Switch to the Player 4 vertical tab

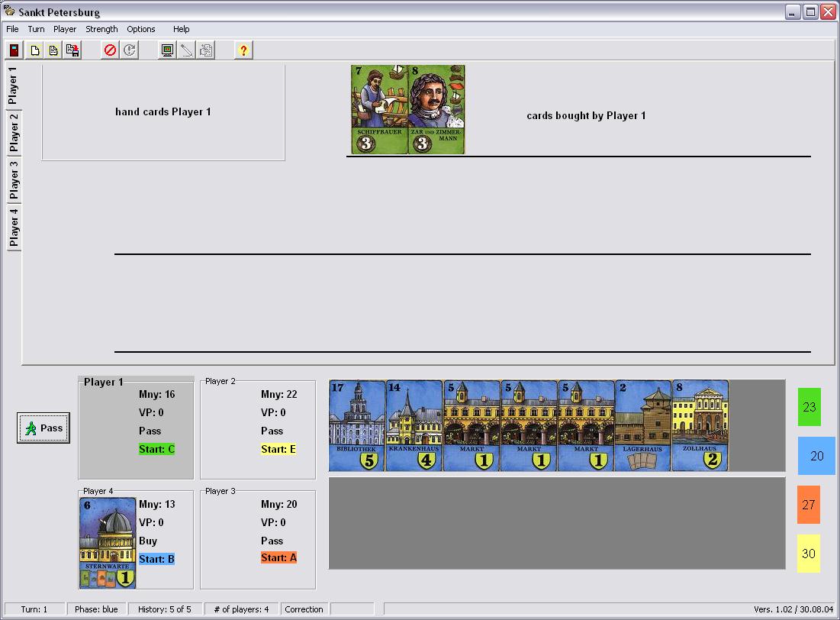[x=14, y=228]
